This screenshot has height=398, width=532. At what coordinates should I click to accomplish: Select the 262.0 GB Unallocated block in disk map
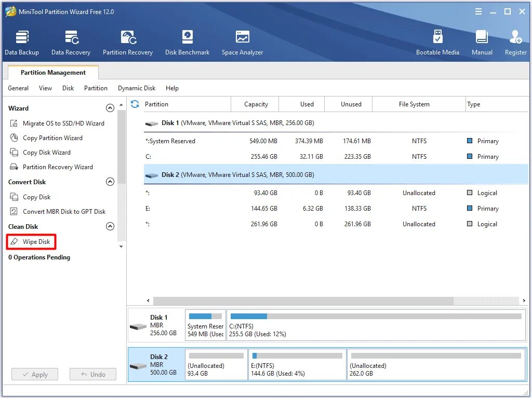(x=436, y=364)
